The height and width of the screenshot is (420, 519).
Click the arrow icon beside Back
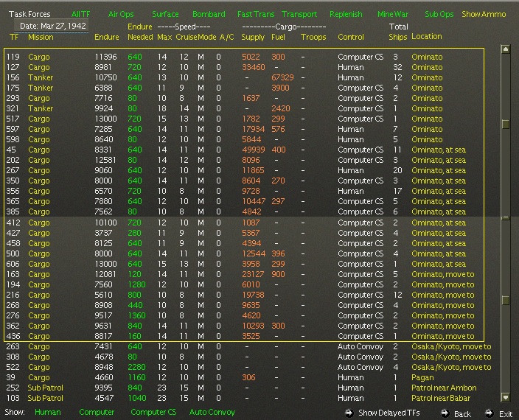coord(445,413)
